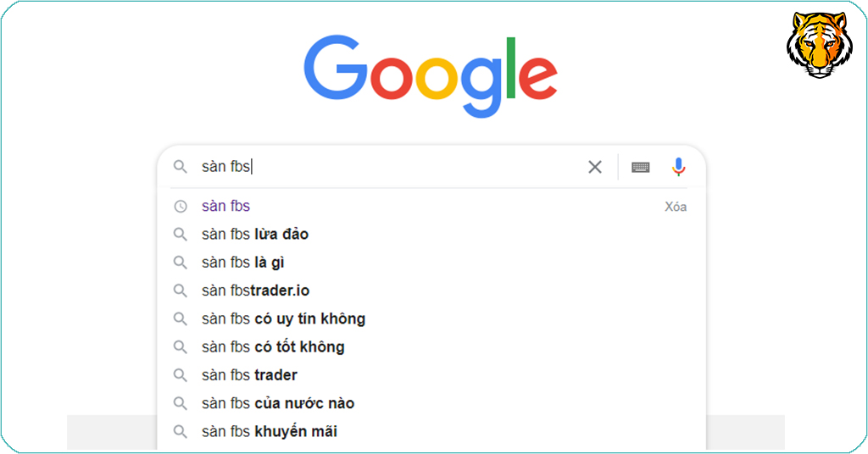
Task: Select suggestion sàn fbs khuyến mãi
Action: tap(269, 431)
